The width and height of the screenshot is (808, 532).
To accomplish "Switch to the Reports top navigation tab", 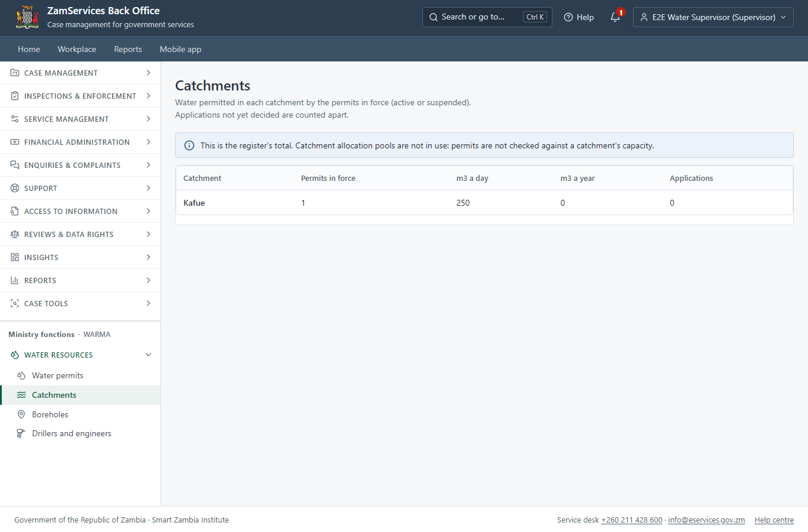I will 128,49.
